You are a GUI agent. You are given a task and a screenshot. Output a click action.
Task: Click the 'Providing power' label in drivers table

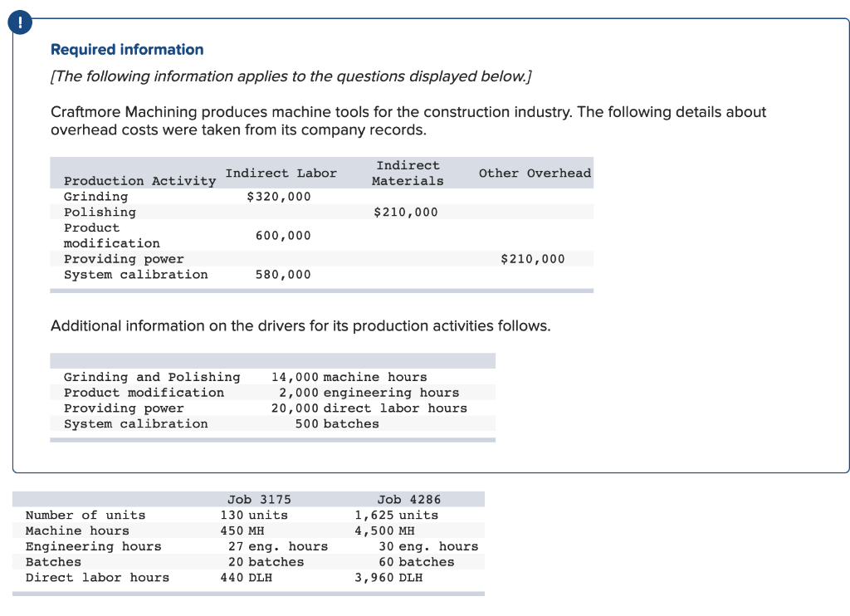124,408
